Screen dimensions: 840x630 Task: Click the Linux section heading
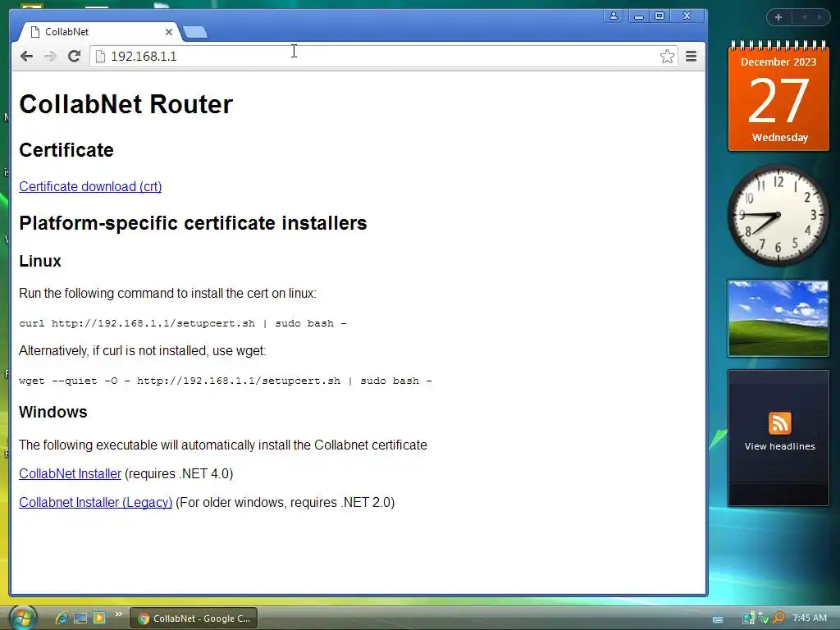pos(40,261)
